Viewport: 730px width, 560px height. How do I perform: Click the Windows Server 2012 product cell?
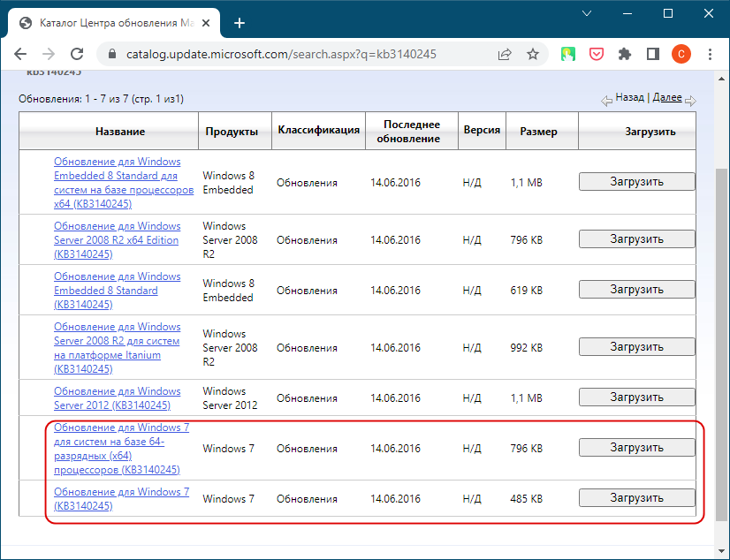click(x=230, y=398)
